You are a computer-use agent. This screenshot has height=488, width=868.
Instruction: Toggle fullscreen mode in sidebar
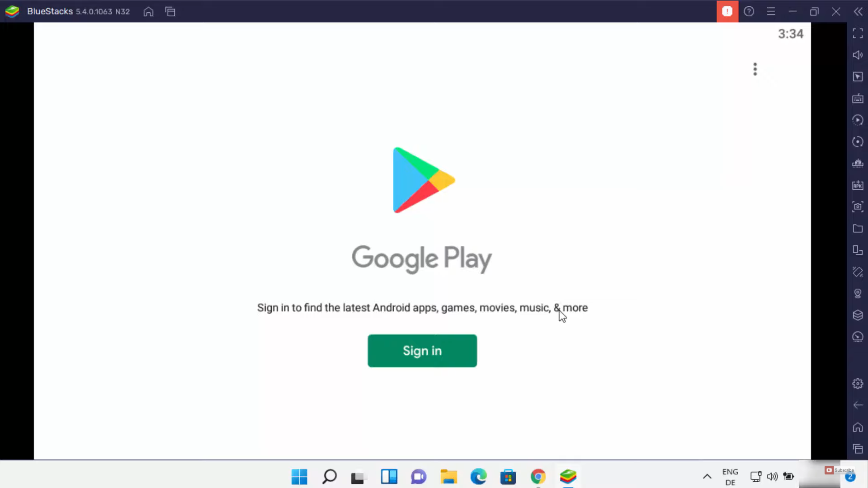(858, 33)
